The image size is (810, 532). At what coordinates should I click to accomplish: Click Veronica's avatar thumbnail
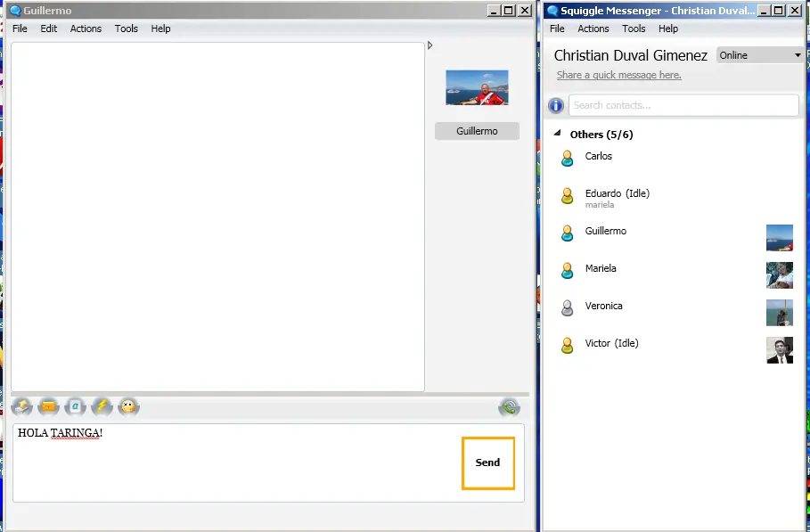click(x=780, y=313)
